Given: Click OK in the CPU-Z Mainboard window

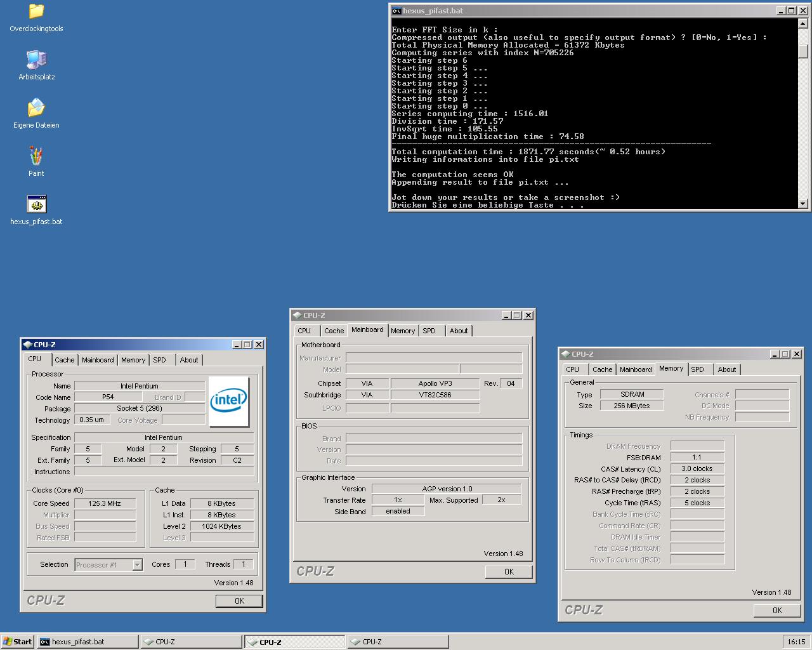Looking at the screenshot, I should [x=509, y=572].
